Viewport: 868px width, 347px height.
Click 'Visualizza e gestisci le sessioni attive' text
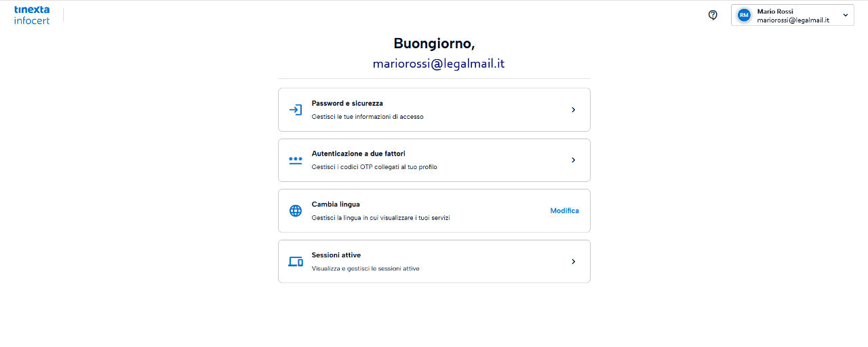point(366,268)
